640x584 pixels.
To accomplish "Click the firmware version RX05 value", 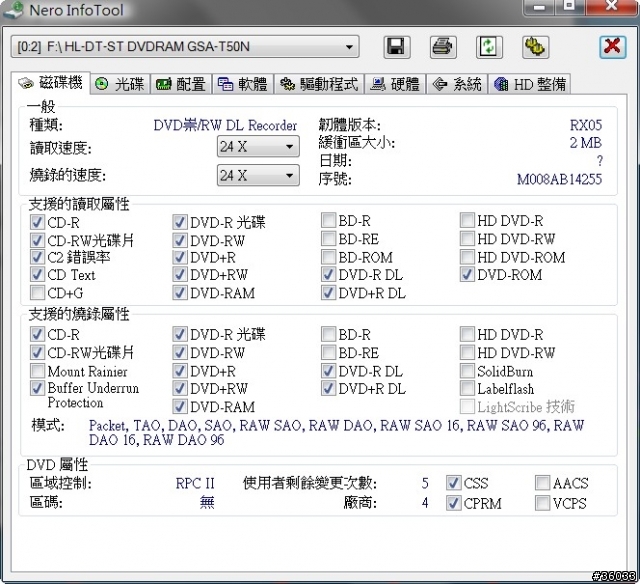I will tap(586, 125).
